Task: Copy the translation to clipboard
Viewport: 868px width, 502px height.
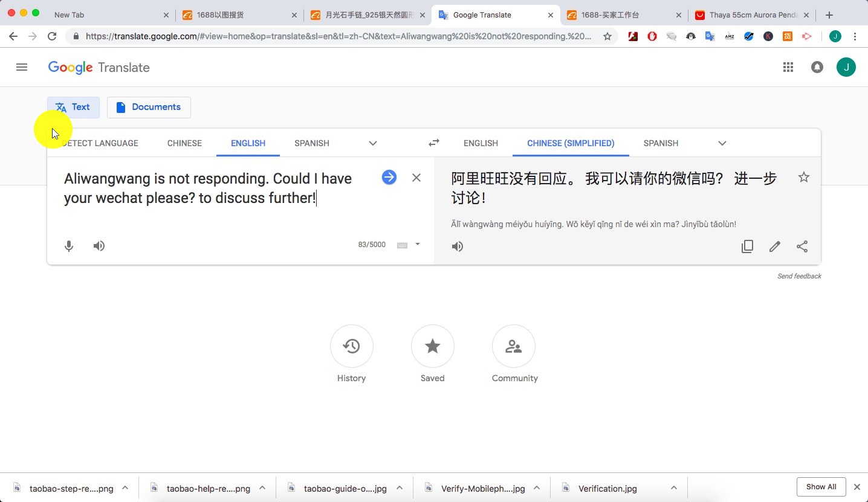Action: pyautogui.click(x=748, y=246)
